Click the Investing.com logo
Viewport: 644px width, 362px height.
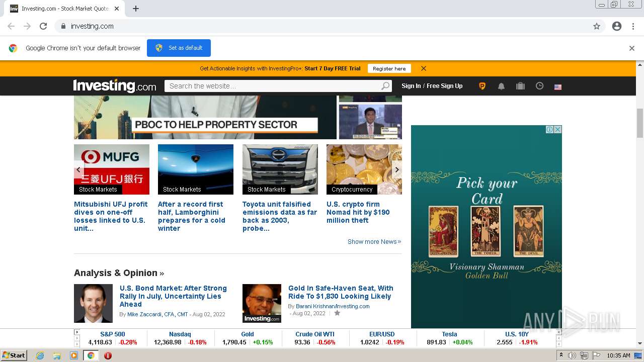click(115, 86)
